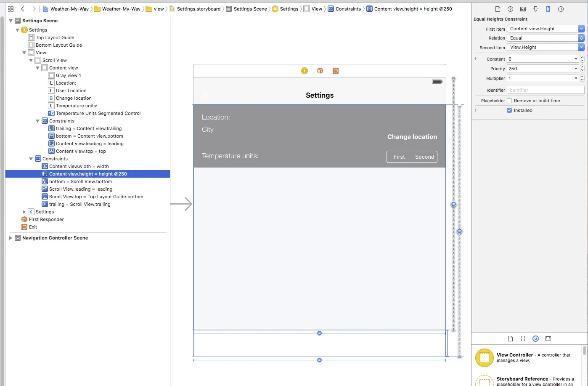
Task: Show the Connections inspector
Action: pyautogui.click(x=561, y=9)
